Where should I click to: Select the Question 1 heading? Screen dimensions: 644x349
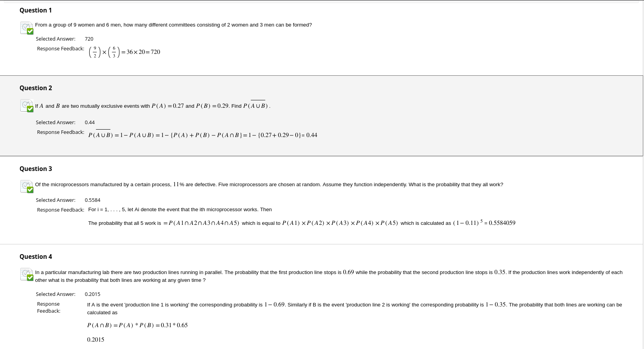coord(35,10)
